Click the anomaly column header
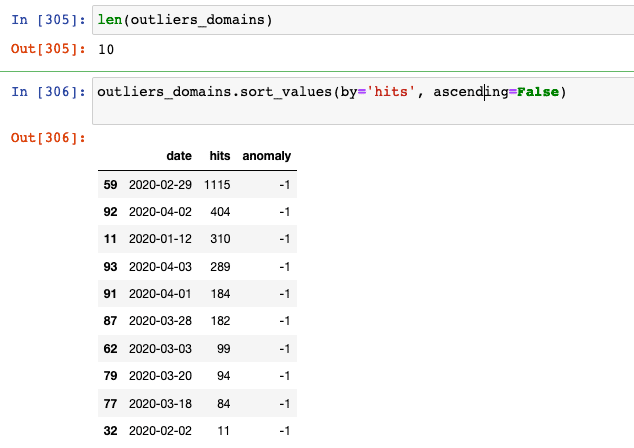The image size is (634, 448). tap(266, 156)
